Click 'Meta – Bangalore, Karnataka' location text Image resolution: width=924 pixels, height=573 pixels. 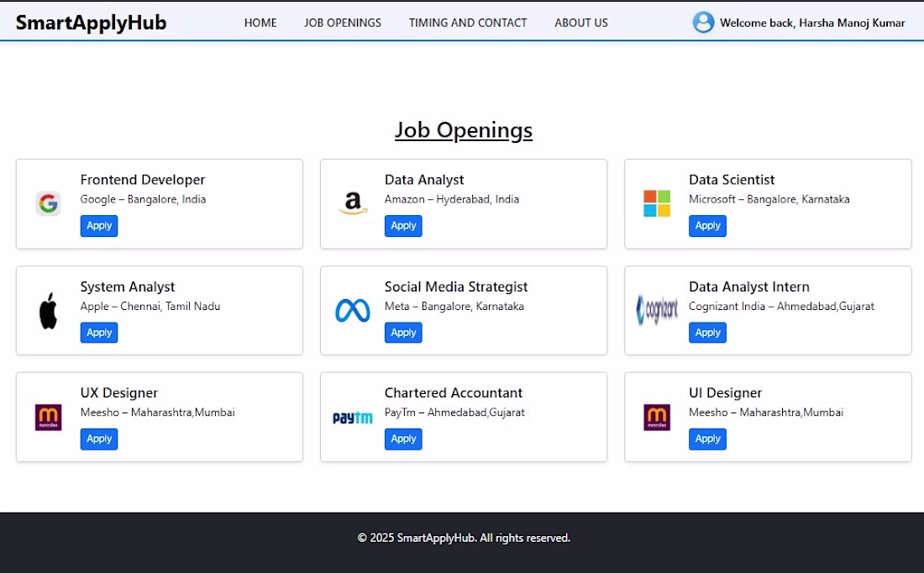[x=454, y=307]
